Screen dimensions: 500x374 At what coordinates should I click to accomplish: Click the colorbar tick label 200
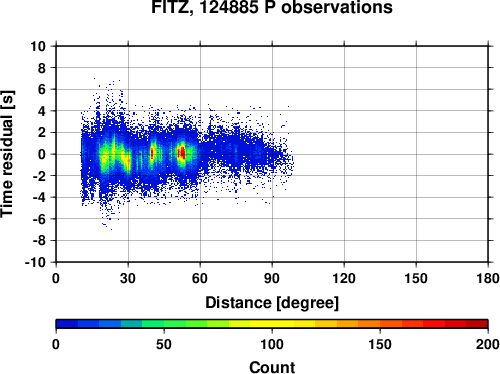pyautogui.click(x=488, y=344)
